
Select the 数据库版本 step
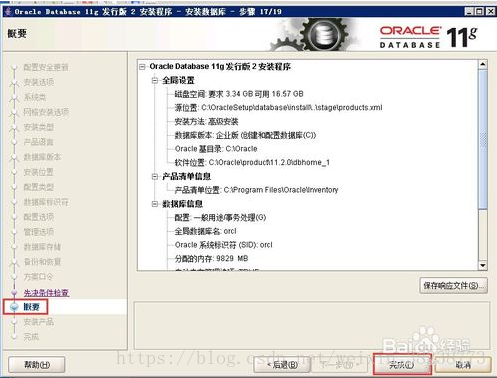(42, 157)
